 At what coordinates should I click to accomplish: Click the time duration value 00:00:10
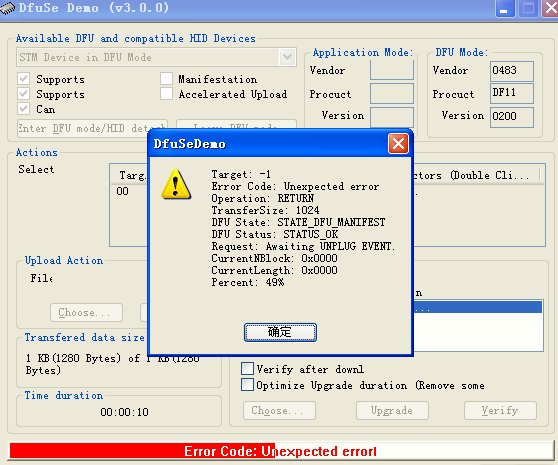click(124, 412)
